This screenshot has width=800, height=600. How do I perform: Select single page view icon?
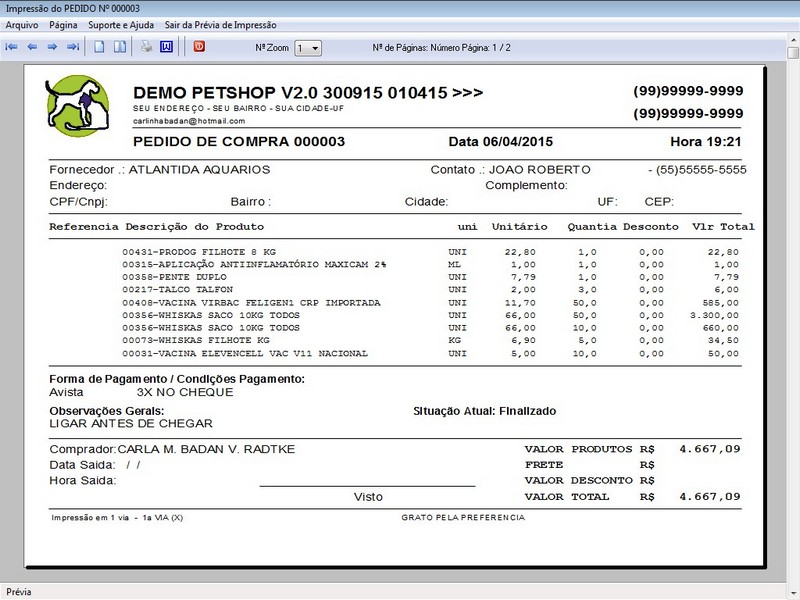point(99,47)
